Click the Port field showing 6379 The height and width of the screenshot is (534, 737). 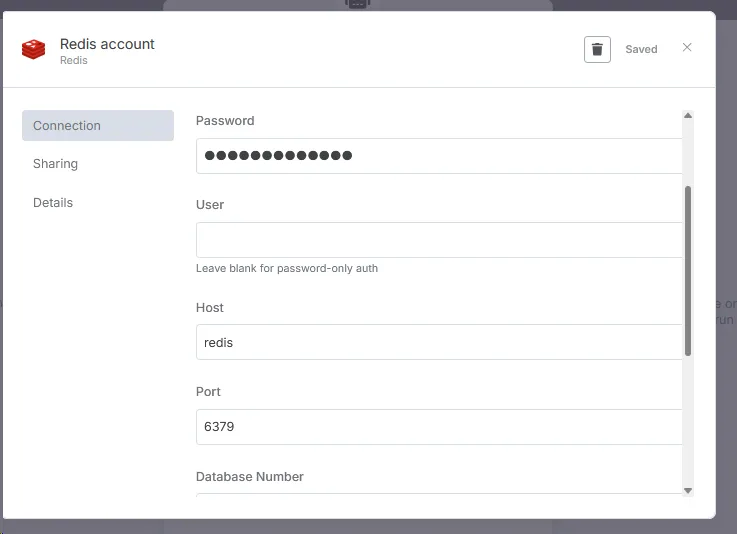pyautogui.click(x=439, y=427)
